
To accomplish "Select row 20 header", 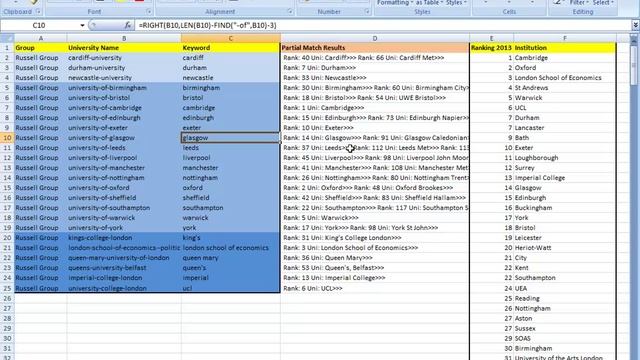I will [x=7, y=238].
